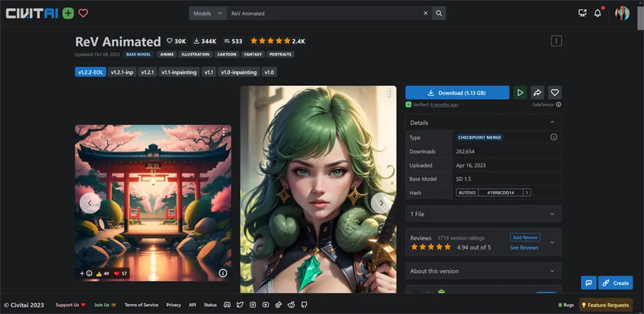The width and height of the screenshot is (644, 314).
Task: Open three-dot menu on shrine image
Action: click(223, 132)
